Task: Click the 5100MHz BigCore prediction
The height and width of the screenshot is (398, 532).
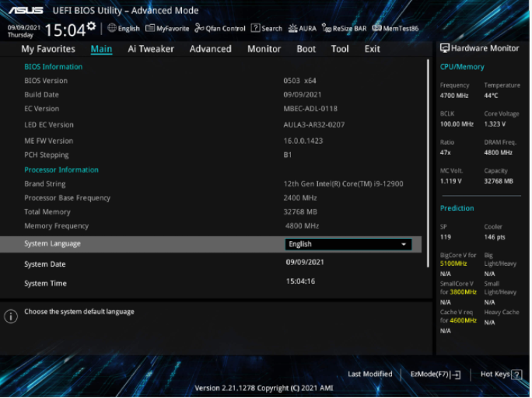Action: [453, 264]
